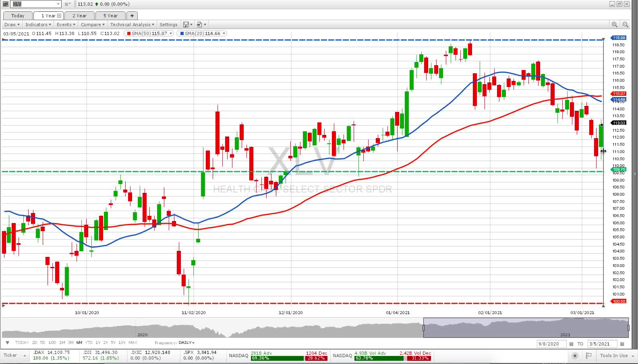The height and width of the screenshot is (364, 638).
Task: Select the 2Y range
Action: 106,343
